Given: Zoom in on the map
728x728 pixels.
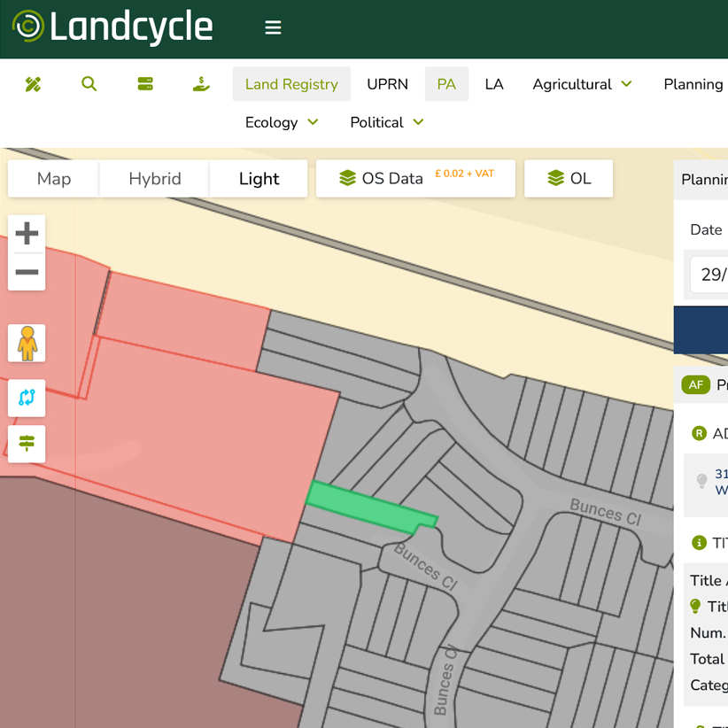Looking at the screenshot, I should [x=27, y=233].
